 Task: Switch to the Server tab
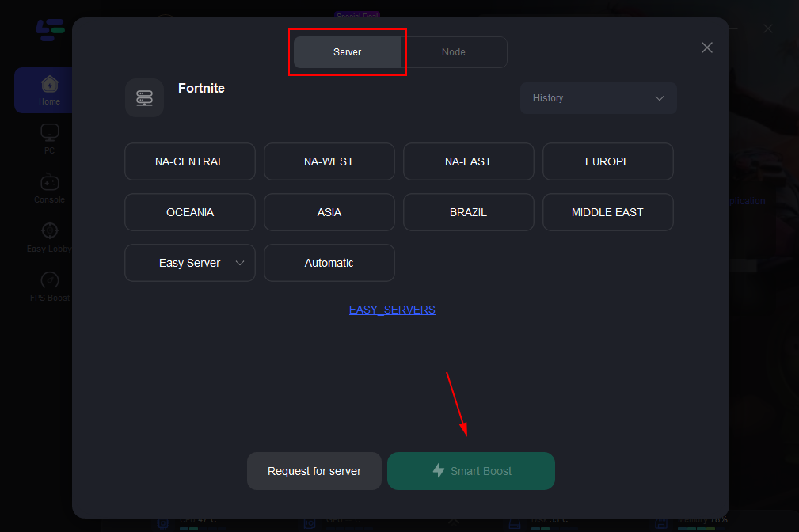pos(348,52)
